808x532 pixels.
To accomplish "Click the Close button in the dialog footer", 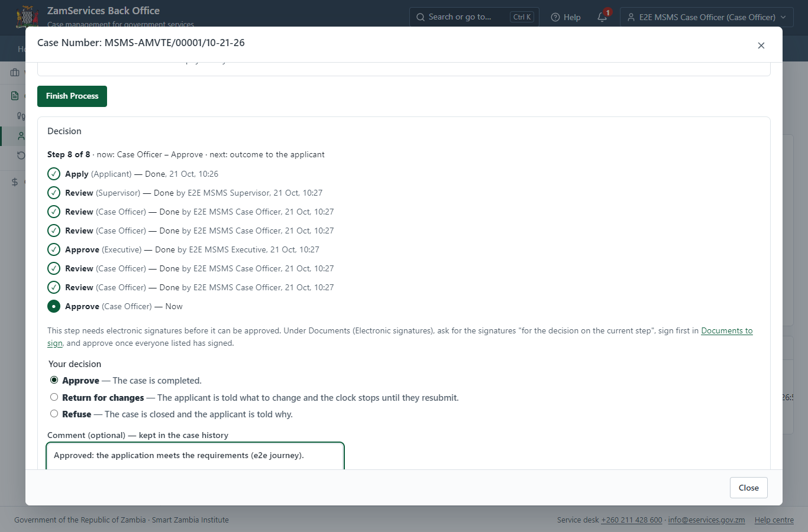I will (749, 488).
